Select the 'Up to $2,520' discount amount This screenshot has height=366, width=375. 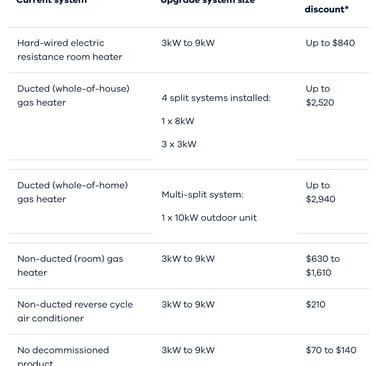tap(320, 96)
